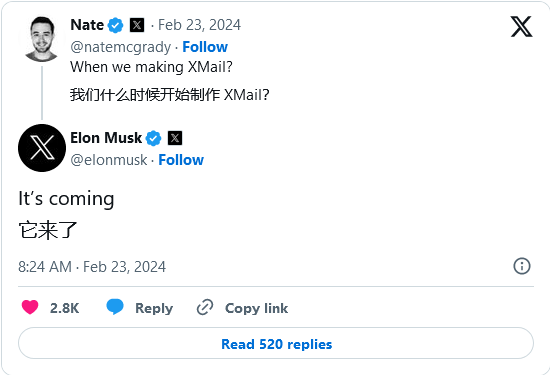This screenshot has width=550, height=375.
Task: Open the Read 520 replies button
Action: coord(276,343)
